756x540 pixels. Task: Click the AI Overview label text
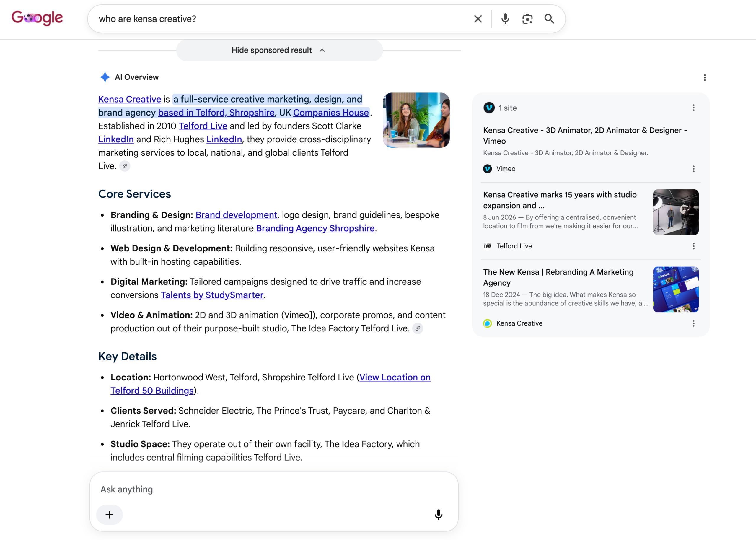(x=136, y=77)
